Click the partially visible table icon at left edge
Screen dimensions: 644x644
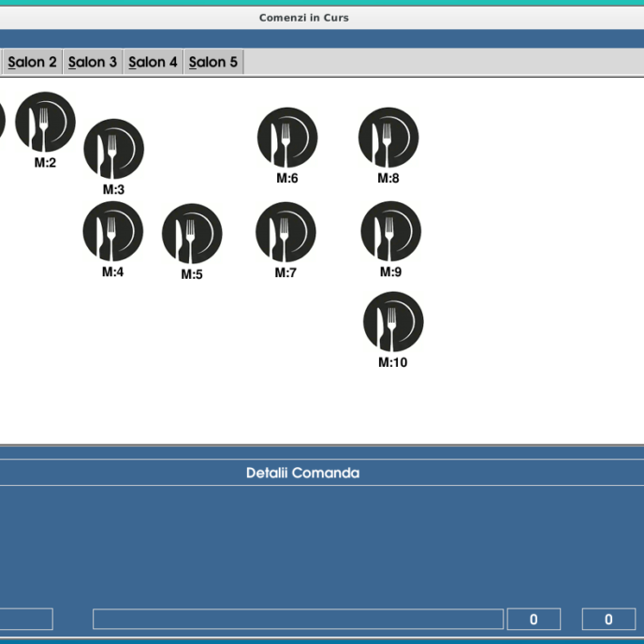[x=2, y=122]
